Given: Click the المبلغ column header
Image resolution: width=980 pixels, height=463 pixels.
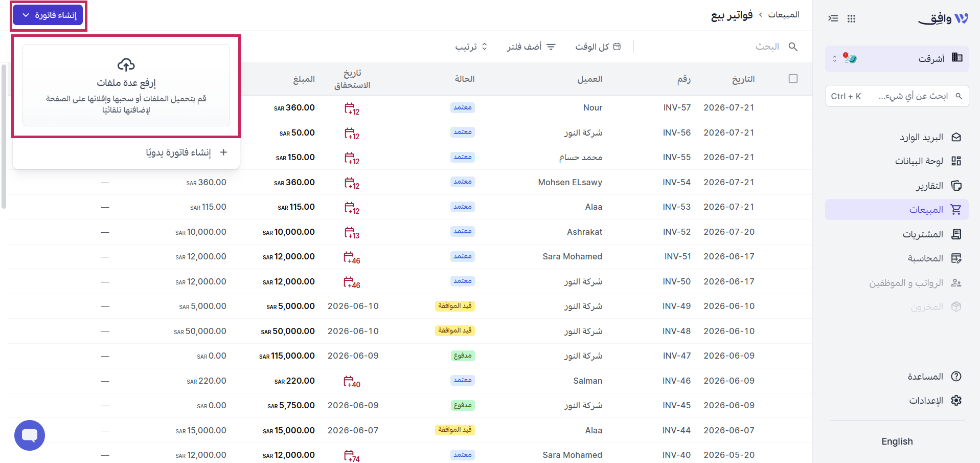Looking at the screenshot, I should (304, 79).
